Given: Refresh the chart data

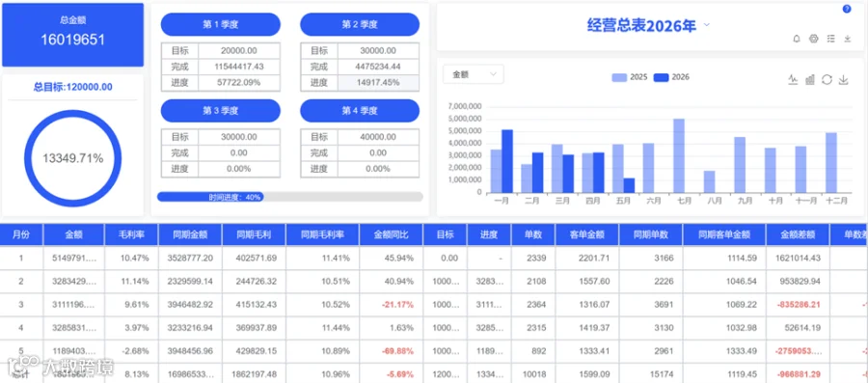Looking at the screenshot, I should click(x=827, y=80).
